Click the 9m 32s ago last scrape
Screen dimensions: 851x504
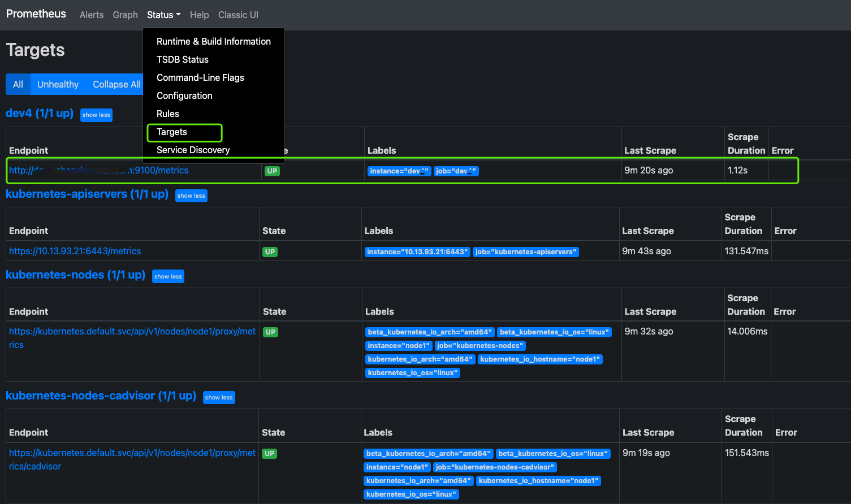tap(649, 331)
